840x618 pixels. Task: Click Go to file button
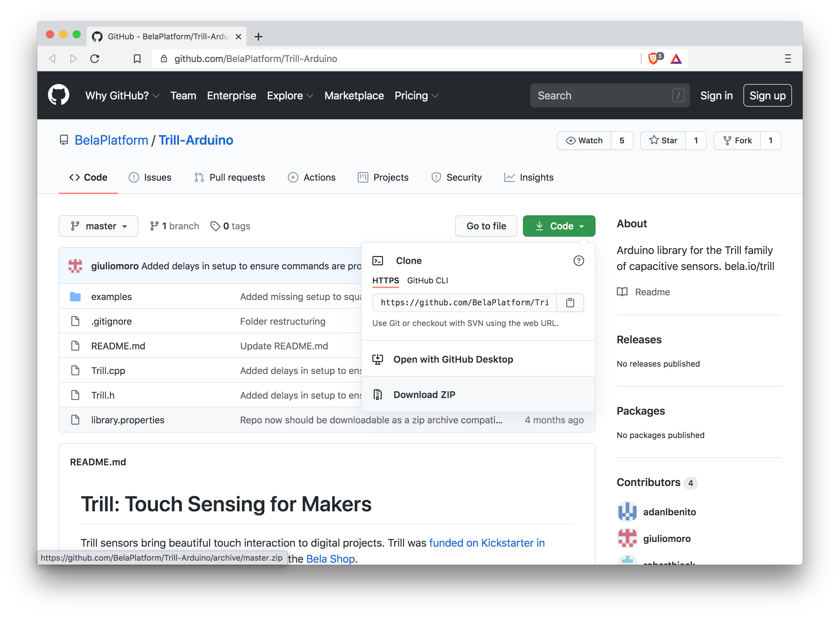click(x=486, y=226)
